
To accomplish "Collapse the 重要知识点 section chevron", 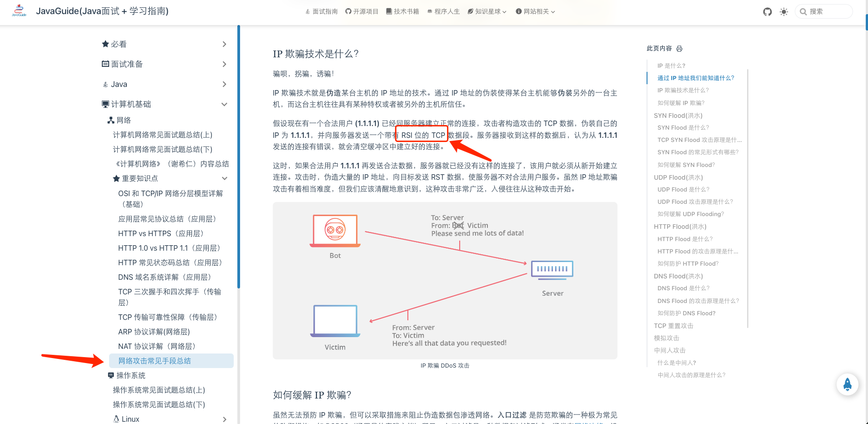I will pos(224,178).
